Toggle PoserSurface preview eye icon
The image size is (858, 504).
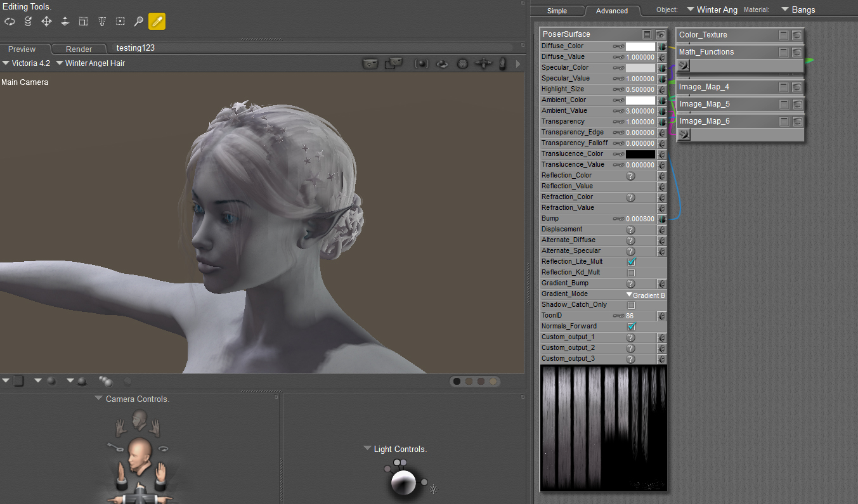(660, 34)
